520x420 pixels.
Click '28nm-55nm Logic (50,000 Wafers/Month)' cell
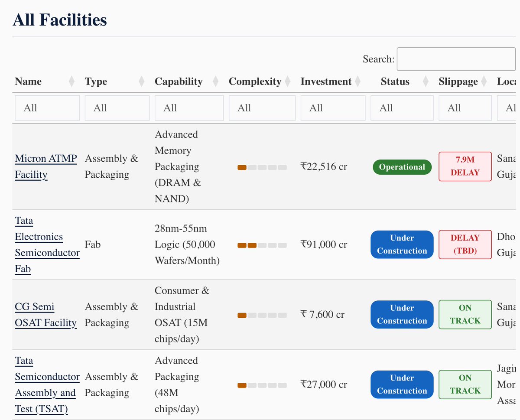coord(187,245)
